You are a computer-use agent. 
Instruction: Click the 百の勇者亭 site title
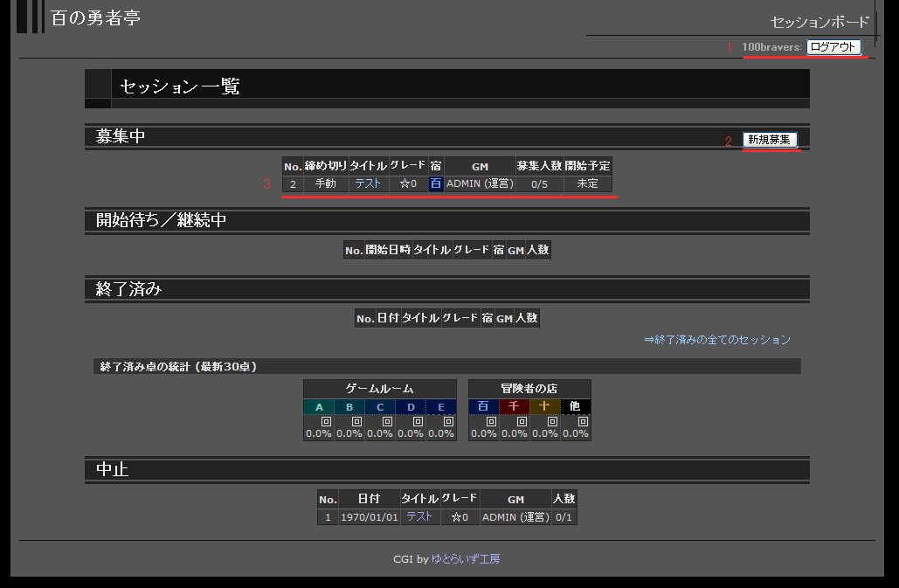96,18
